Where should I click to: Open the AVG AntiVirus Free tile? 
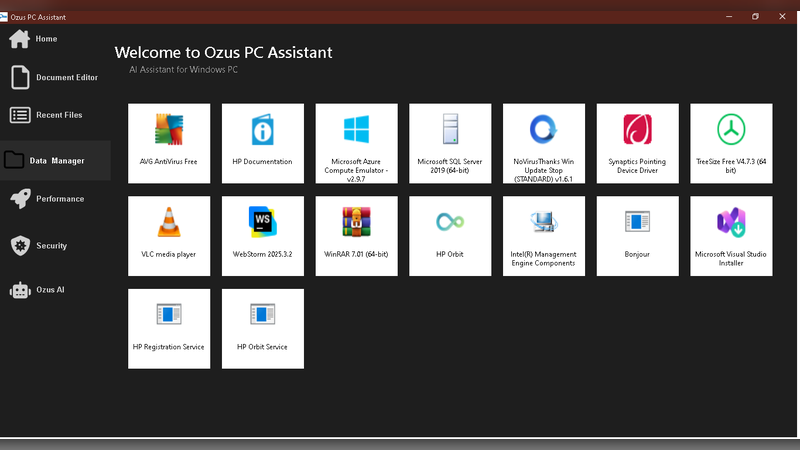tap(169, 142)
